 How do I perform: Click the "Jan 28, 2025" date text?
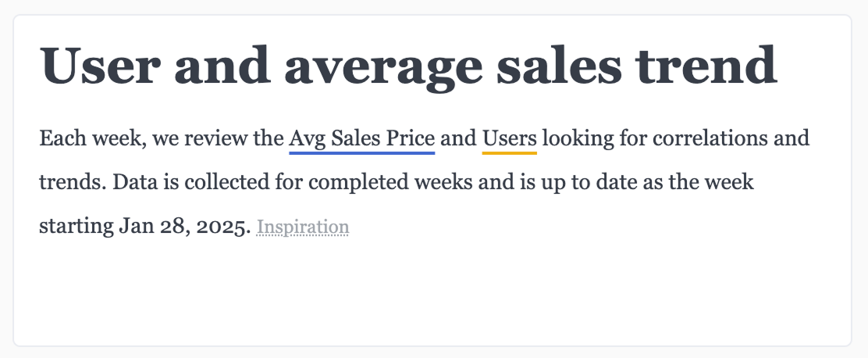185,227
